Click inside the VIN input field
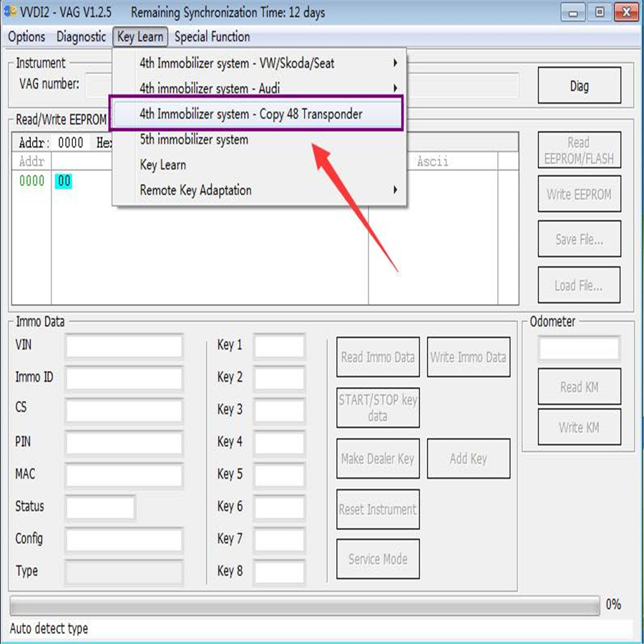 tap(125, 346)
